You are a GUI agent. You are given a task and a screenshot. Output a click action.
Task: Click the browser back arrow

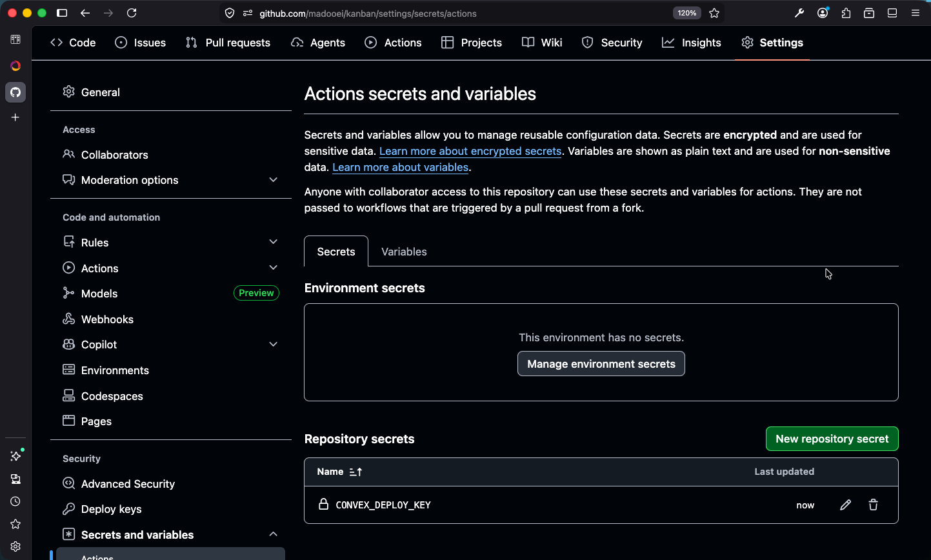[x=85, y=13]
